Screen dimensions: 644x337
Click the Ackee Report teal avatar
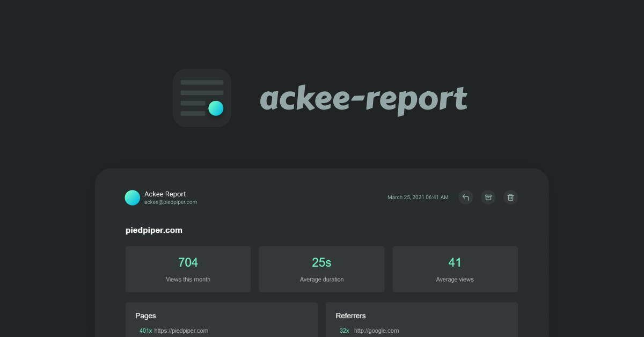coord(132,197)
